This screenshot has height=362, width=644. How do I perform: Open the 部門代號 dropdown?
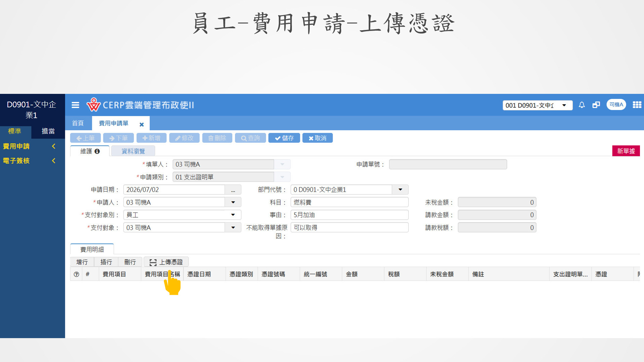(400, 190)
